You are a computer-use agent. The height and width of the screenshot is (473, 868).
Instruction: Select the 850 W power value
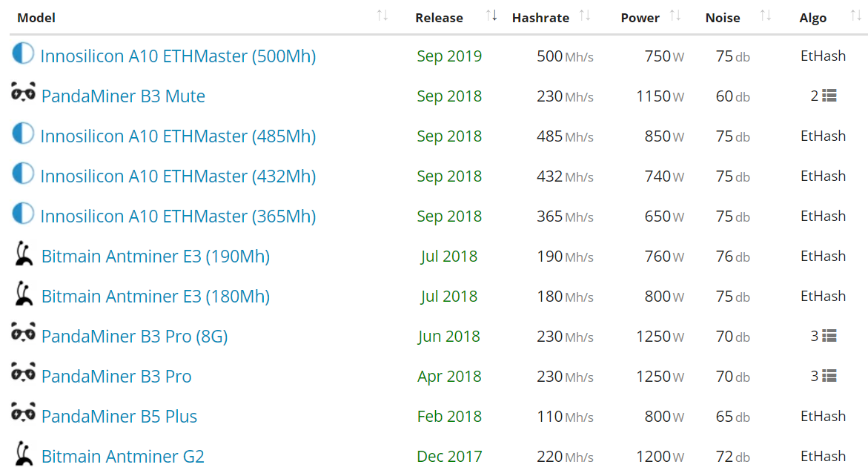664,136
